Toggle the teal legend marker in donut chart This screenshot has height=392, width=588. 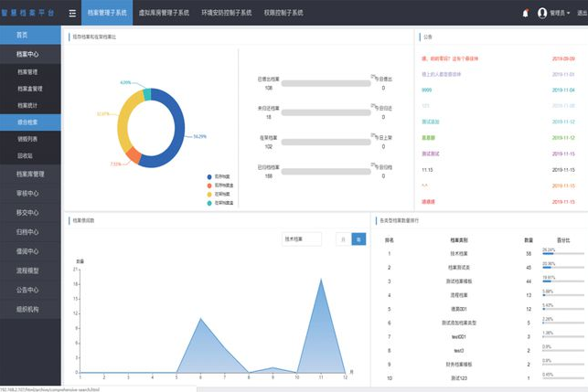coord(209,203)
